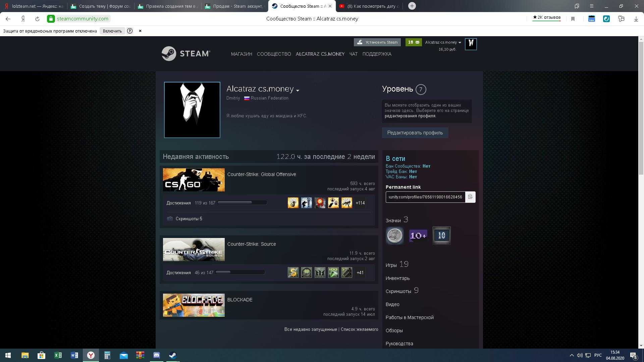Switch to the YouTube browser tab
This screenshot has height=362, width=644.
(x=369, y=6)
